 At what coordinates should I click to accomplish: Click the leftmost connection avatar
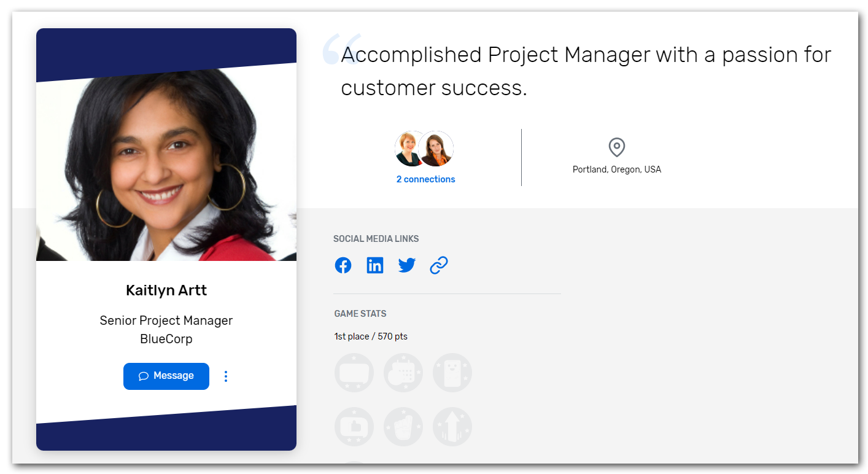pyautogui.click(x=410, y=149)
